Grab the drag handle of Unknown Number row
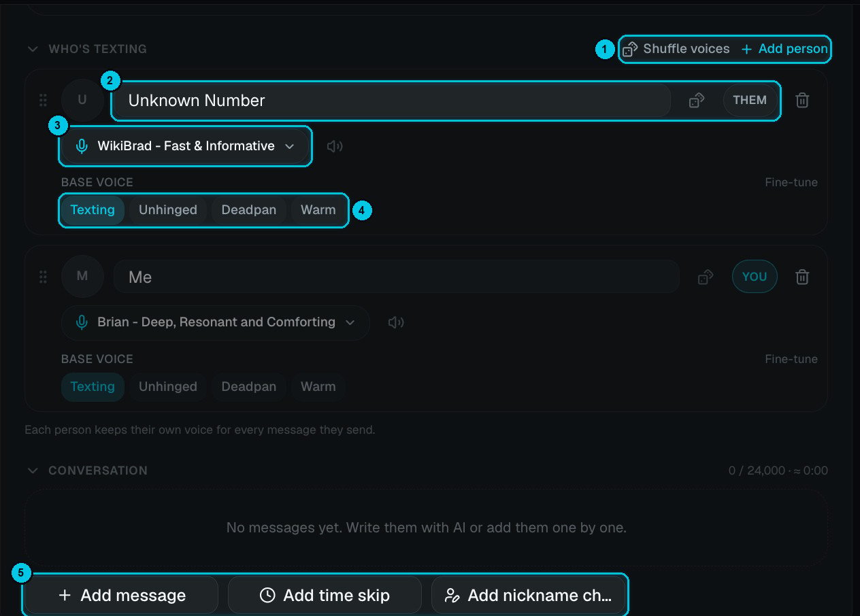 (x=43, y=100)
